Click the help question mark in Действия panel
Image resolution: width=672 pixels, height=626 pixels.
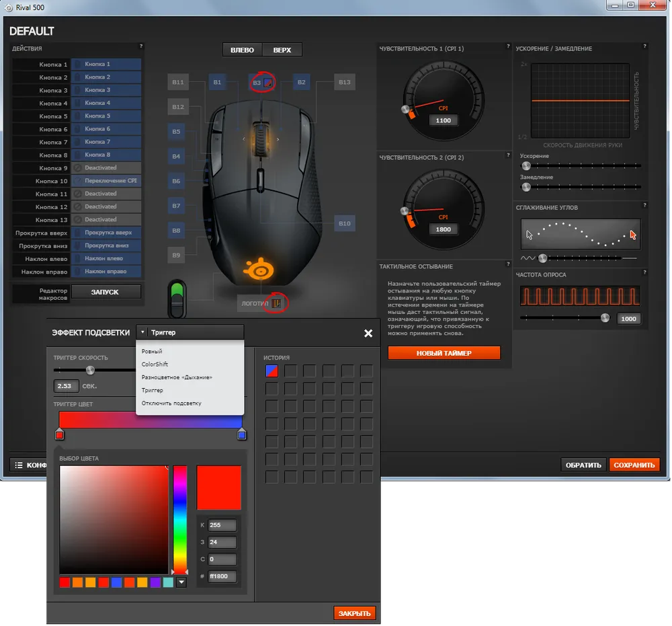tap(141, 46)
